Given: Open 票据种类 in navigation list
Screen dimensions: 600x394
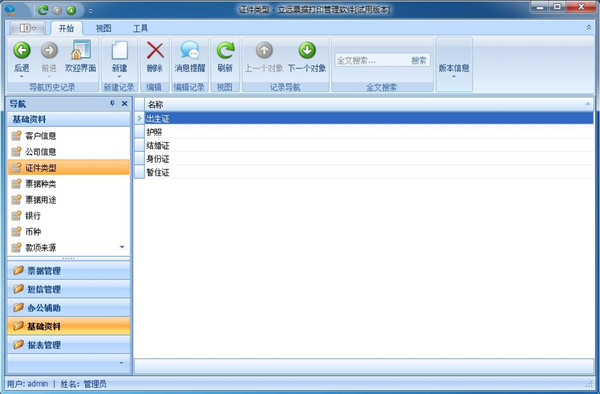Looking at the screenshot, I should (x=68, y=184).
